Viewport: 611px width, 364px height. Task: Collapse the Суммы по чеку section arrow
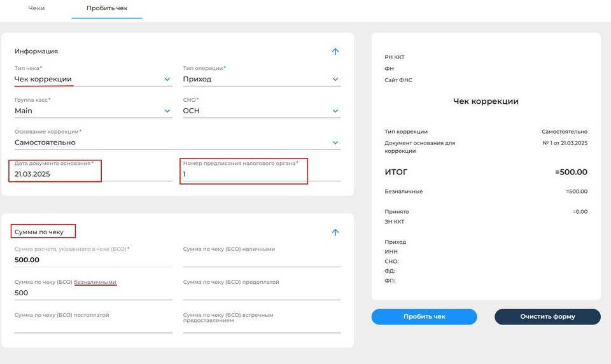(335, 232)
